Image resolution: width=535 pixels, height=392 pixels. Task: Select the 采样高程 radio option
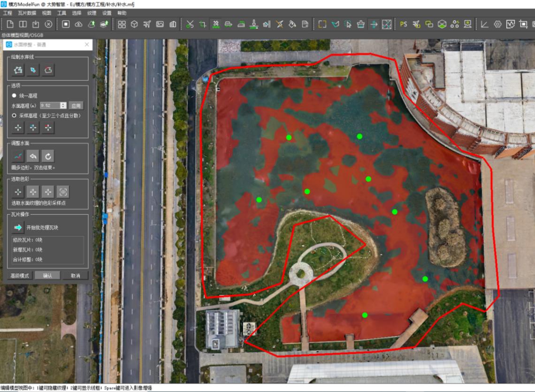pos(14,115)
